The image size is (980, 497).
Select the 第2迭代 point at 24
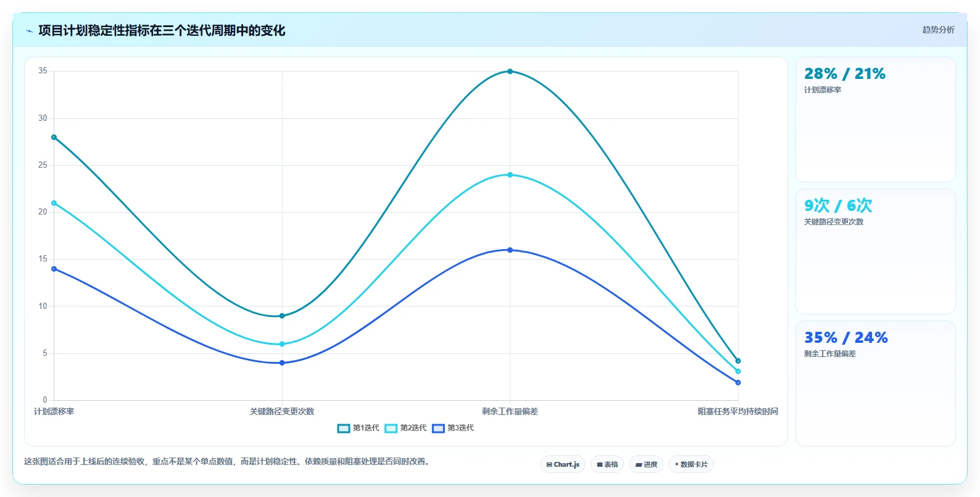(510, 175)
